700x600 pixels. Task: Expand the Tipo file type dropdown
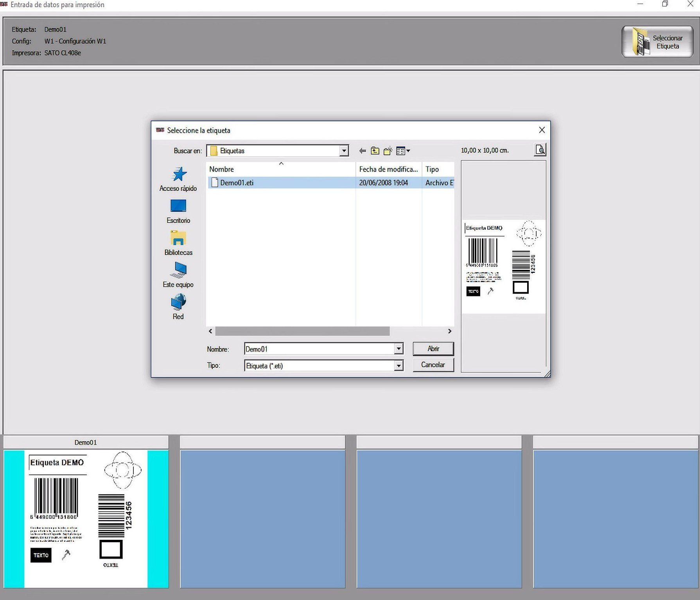tap(398, 365)
